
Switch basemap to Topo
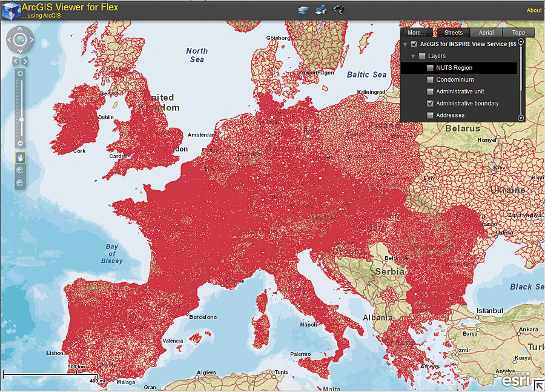(x=518, y=32)
